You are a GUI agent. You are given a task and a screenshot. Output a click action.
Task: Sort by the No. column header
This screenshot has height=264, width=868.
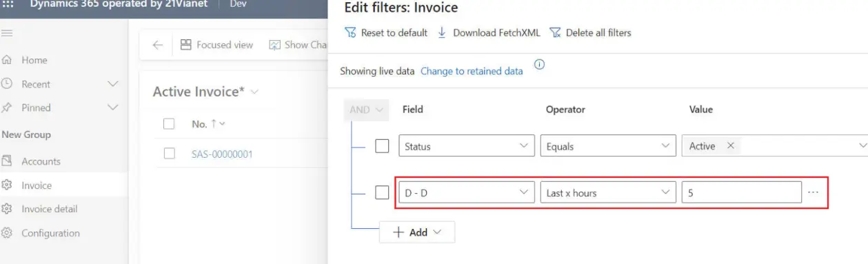(209, 124)
